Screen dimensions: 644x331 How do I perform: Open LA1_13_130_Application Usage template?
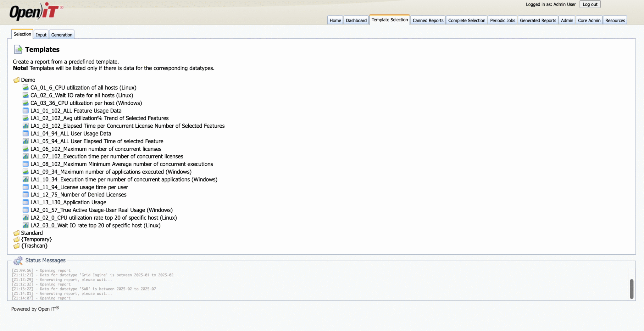click(68, 202)
